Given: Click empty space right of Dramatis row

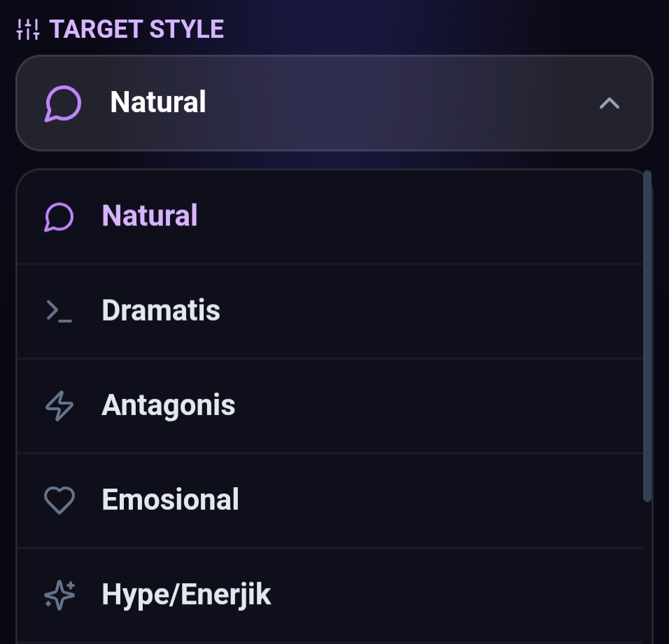Looking at the screenshot, I should 455,311.
